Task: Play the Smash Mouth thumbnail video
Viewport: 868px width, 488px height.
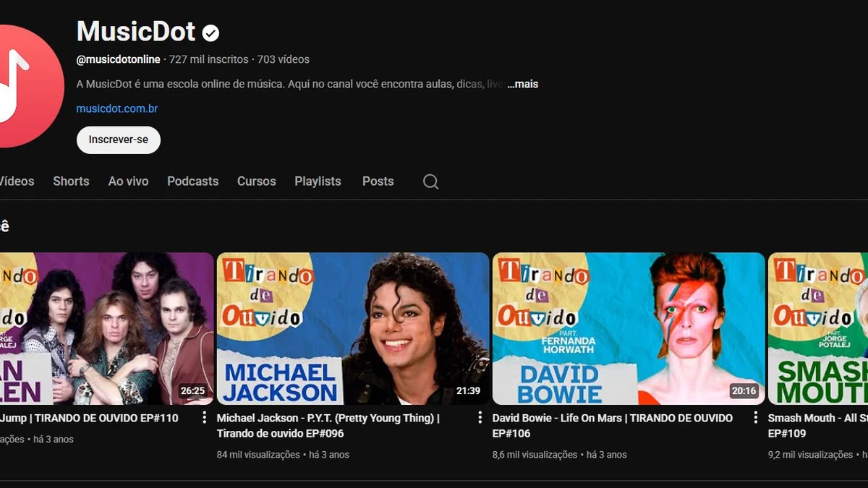Action: point(818,328)
